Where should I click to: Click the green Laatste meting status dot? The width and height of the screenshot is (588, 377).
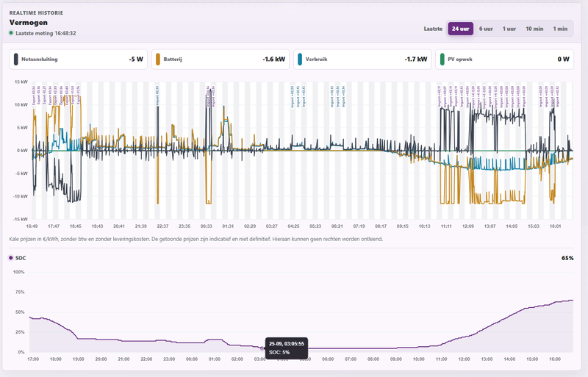click(11, 33)
